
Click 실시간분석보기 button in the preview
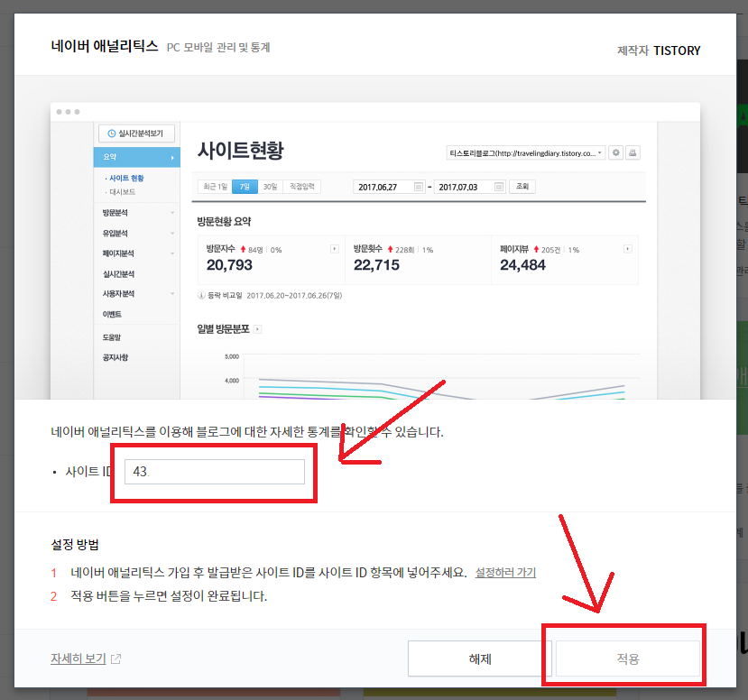136,134
